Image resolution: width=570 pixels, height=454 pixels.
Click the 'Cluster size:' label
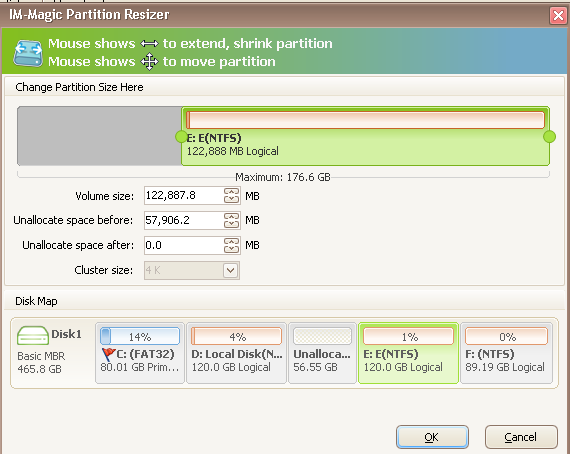[x=104, y=270]
